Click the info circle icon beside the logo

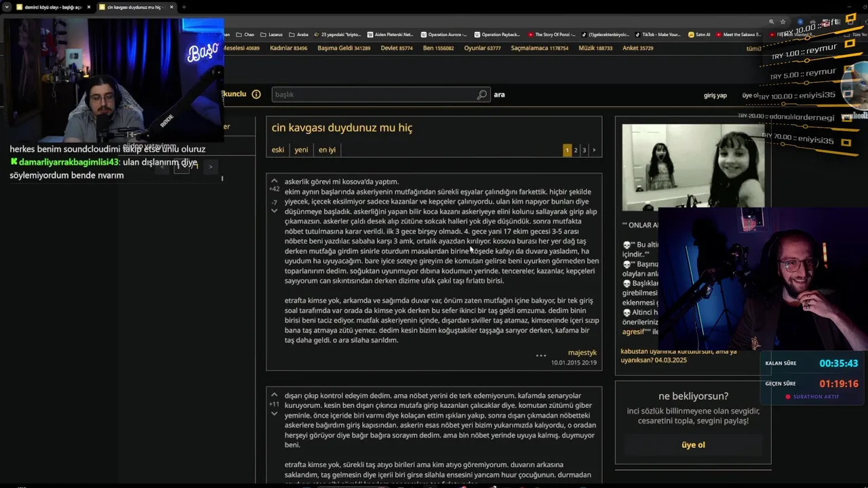pos(256,94)
